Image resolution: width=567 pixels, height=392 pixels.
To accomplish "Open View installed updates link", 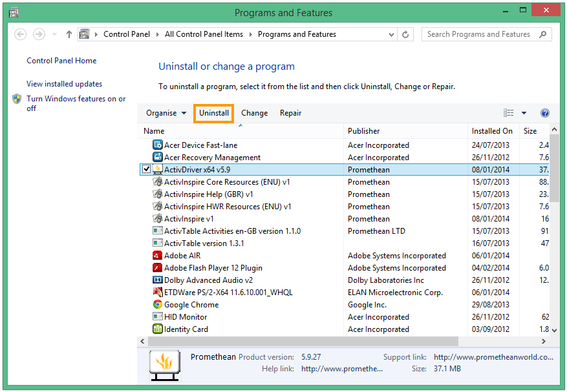I will coord(65,84).
